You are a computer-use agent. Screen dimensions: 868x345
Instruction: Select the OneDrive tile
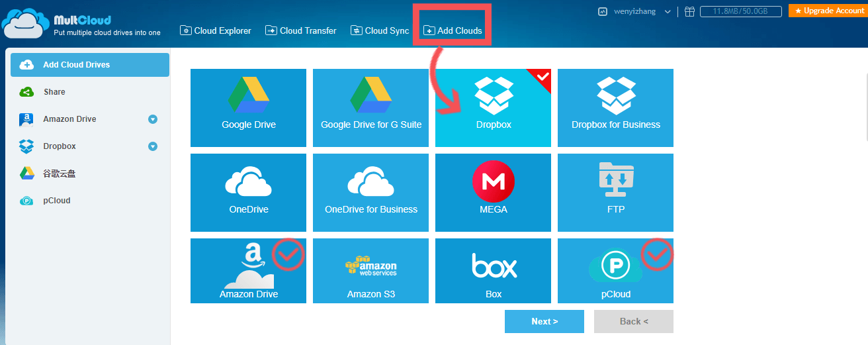point(248,193)
